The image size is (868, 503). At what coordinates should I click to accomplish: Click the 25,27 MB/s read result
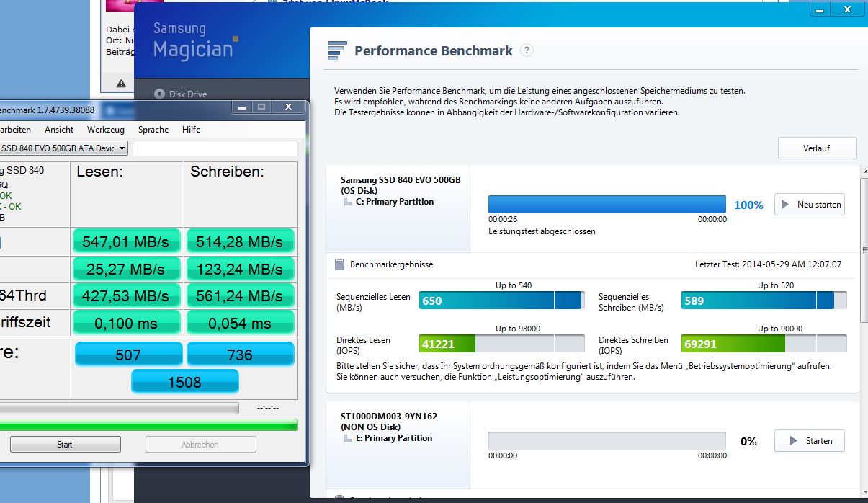pyautogui.click(x=126, y=269)
